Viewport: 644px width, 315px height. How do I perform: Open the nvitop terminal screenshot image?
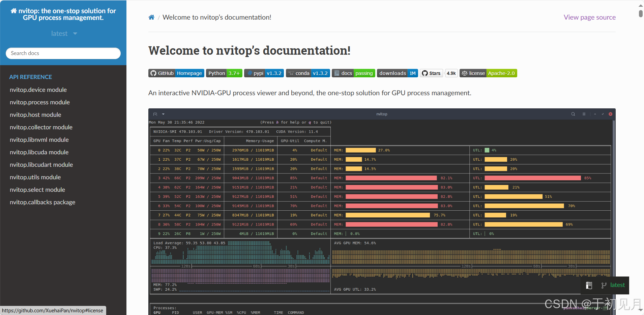tap(382, 212)
